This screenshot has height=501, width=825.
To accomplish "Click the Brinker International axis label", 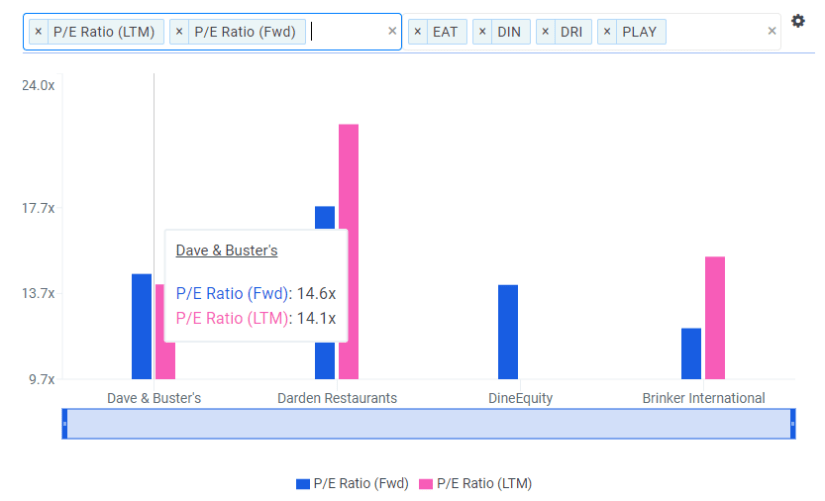I will point(703,398).
